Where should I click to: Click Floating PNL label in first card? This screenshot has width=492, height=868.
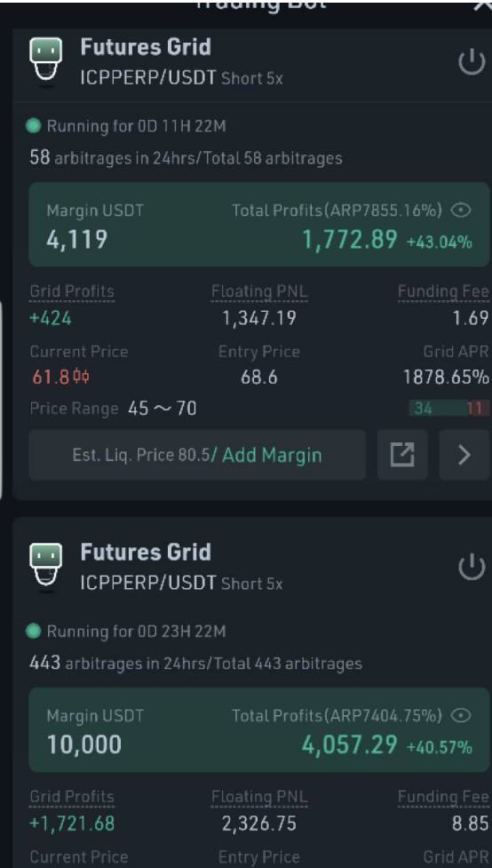[x=259, y=291]
